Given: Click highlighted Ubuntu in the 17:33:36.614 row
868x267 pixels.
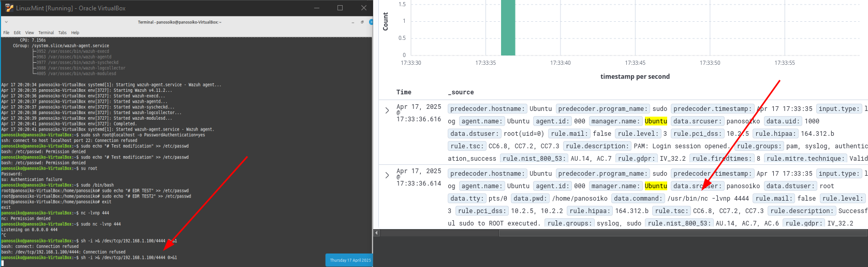Looking at the screenshot, I should (x=656, y=186).
